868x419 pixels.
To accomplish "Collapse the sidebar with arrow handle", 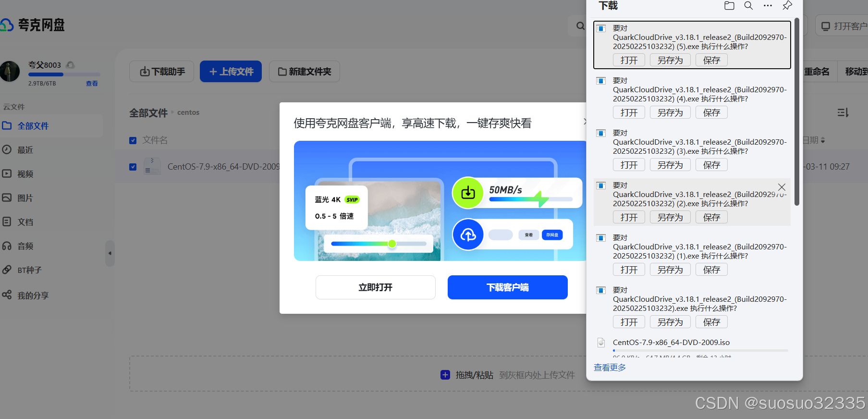I will click(110, 253).
